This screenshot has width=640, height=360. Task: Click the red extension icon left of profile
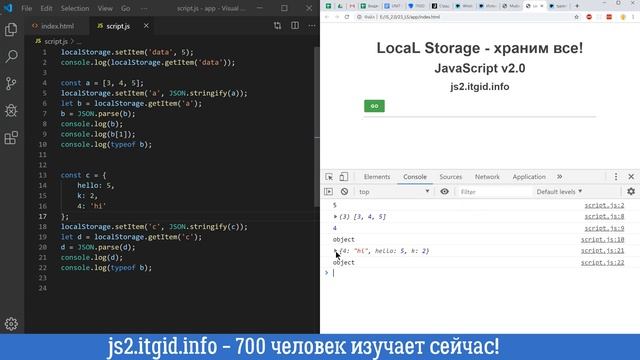click(x=609, y=17)
